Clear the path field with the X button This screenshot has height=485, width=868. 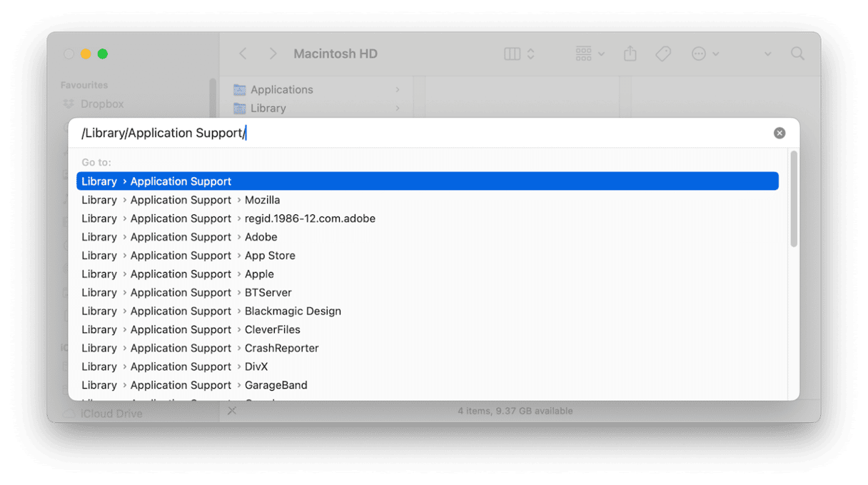click(779, 132)
